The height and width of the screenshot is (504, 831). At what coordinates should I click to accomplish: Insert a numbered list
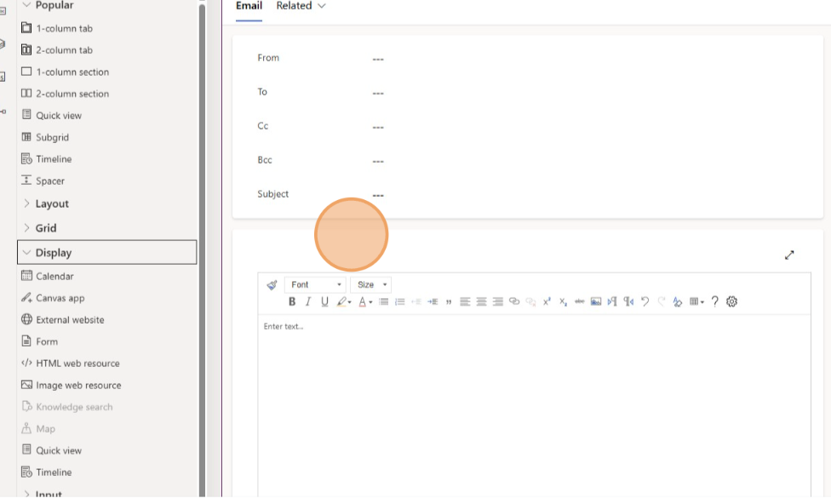[x=399, y=301]
